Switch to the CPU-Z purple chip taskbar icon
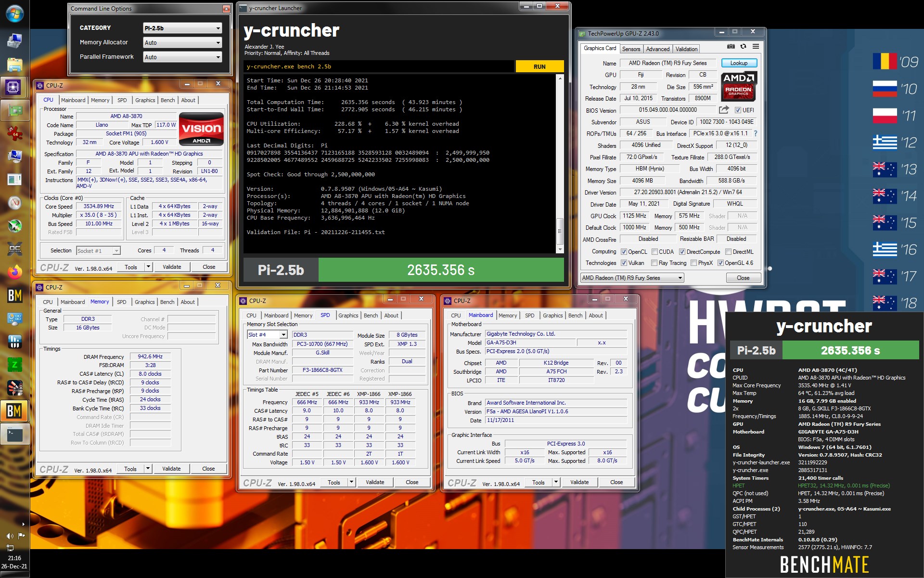 13,87
